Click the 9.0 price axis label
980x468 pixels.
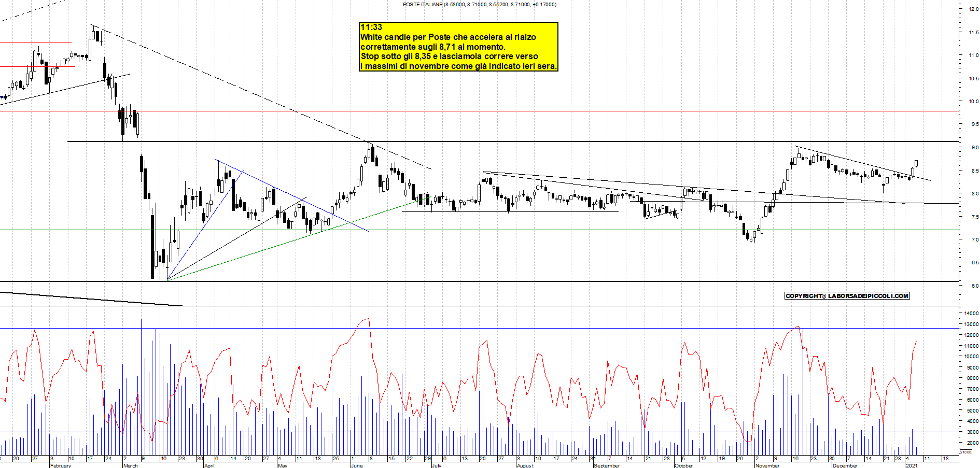975,148
